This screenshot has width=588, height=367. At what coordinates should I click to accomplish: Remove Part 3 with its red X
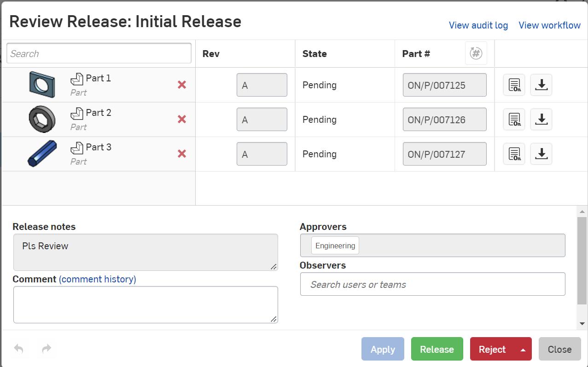182,154
